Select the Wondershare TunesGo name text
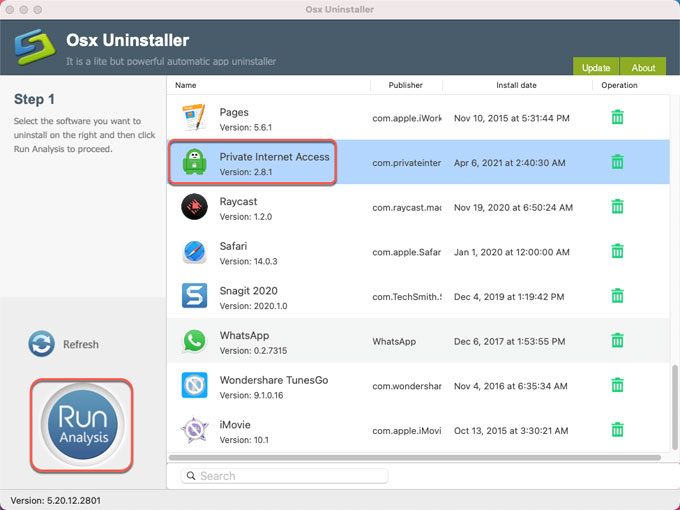This screenshot has width=680, height=510. tap(274, 380)
